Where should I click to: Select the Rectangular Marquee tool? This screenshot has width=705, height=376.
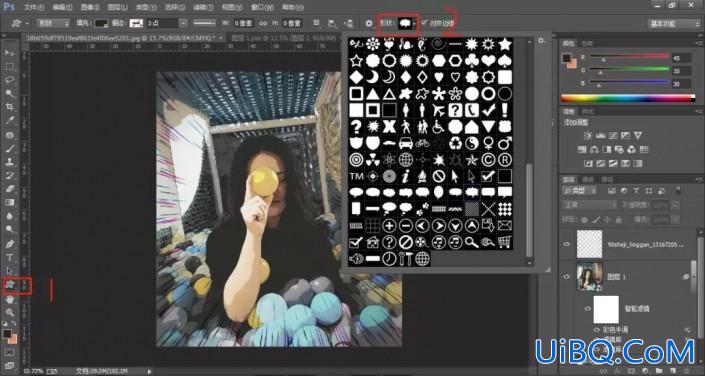tap(9, 67)
